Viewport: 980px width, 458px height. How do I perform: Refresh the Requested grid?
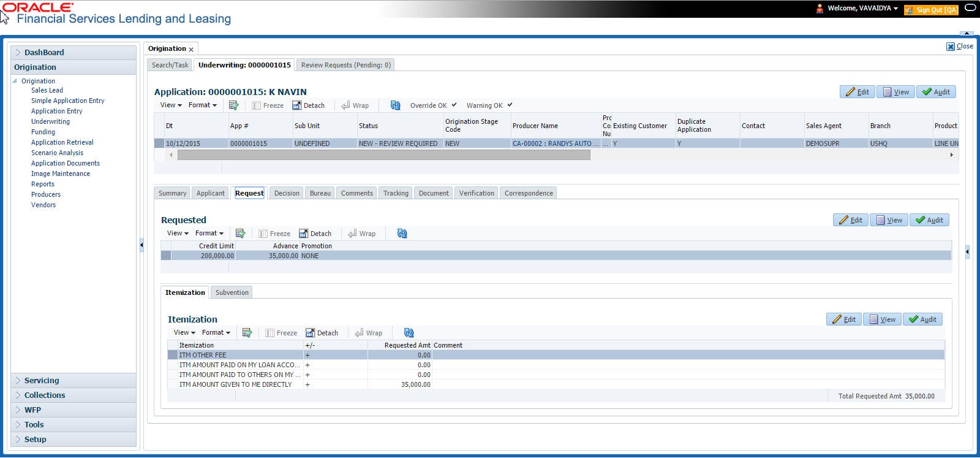402,234
